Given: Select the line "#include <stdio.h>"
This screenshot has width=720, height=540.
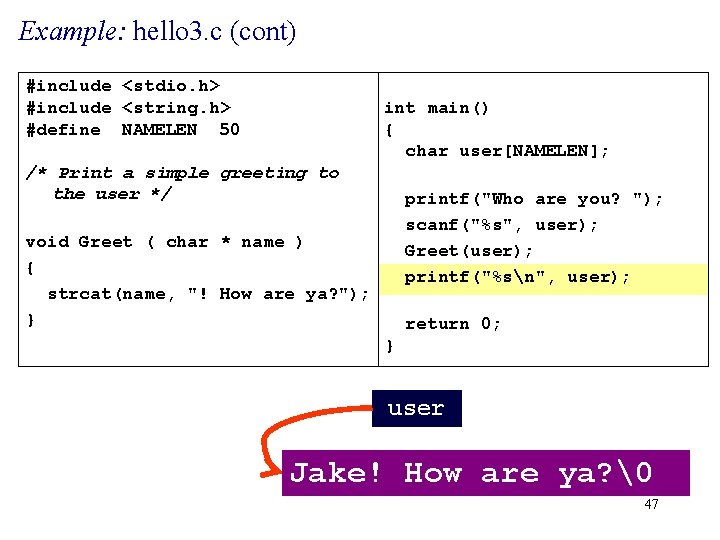Looking at the screenshot, I should pyautogui.click(x=123, y=85).
